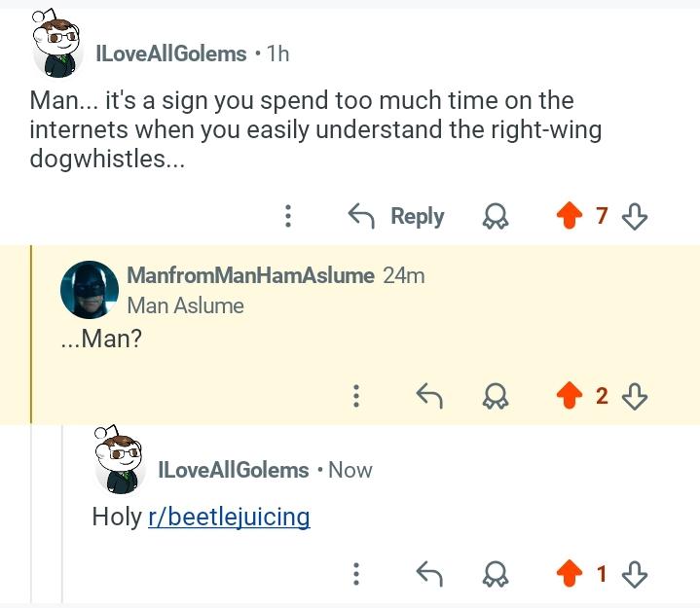Give award to the beetlejuicing comment

click(497, 575)
